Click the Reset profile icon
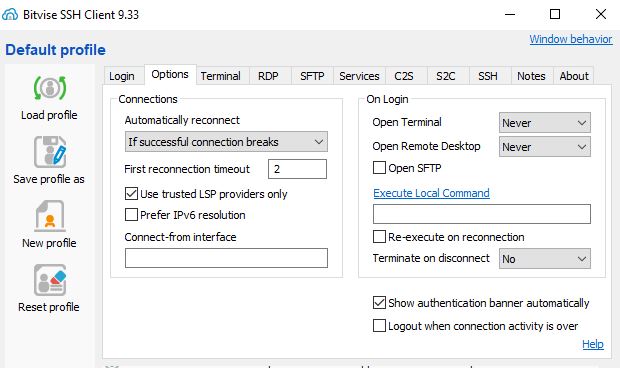 click(x=50, y=280)
